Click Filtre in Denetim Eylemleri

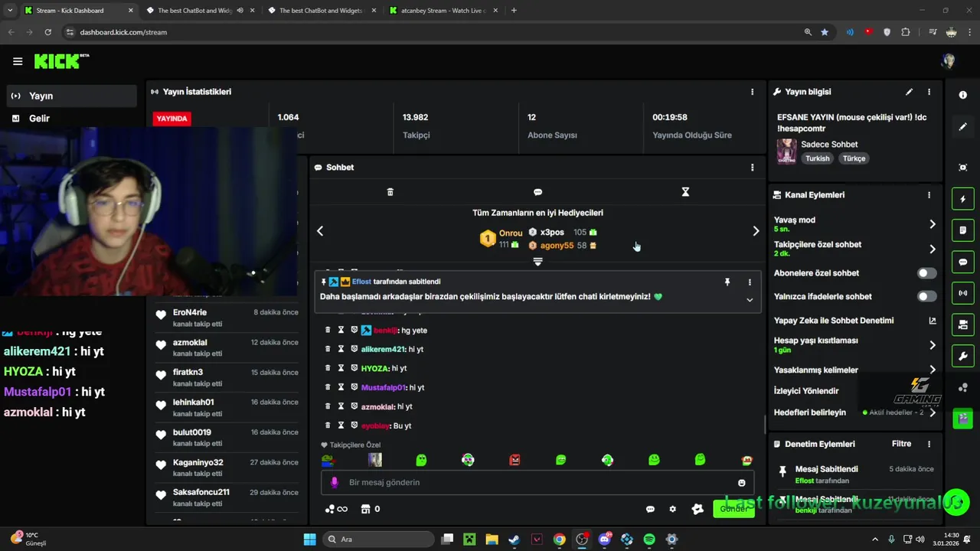click(x=901, y=444)
